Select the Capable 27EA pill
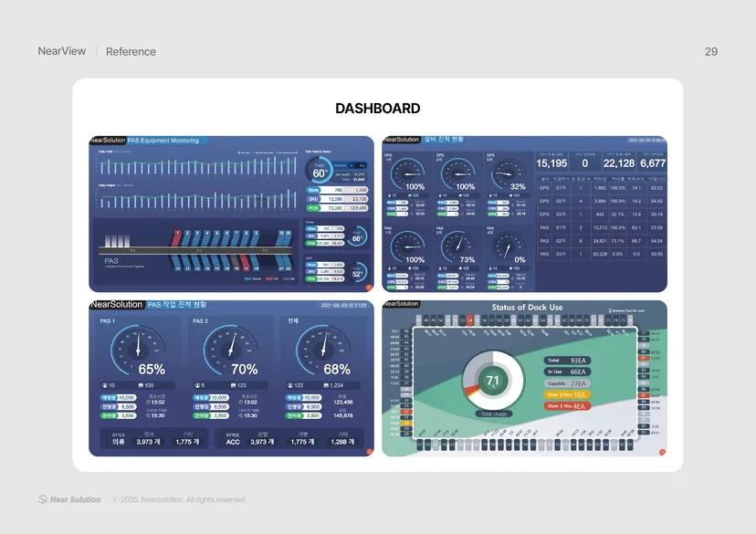The height and width of the screenshot is (534, 756). tap(567, 383)
